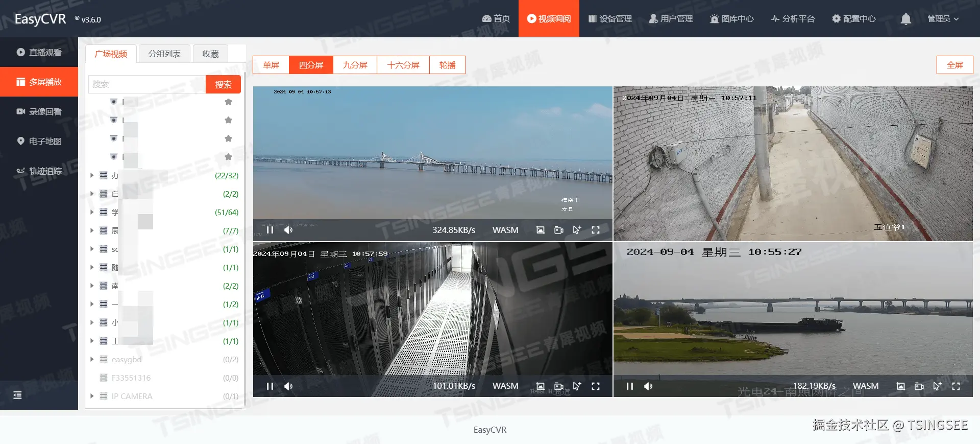Maximize the server room video to fullscreen
The height and width of the screenshot is (444, 980).
click(x=596, y=386)
